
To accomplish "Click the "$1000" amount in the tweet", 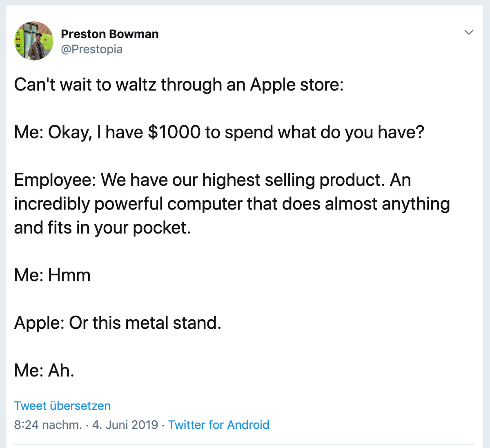I will (x=174, y=132).
